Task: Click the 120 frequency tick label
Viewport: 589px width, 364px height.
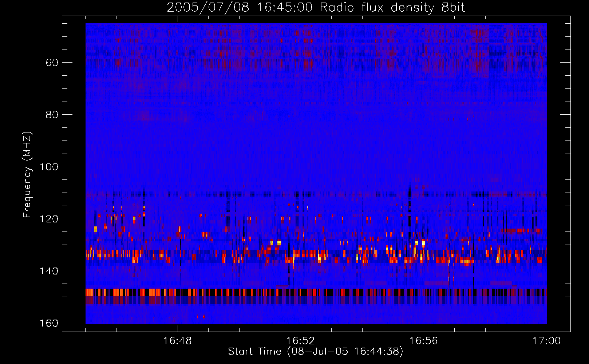Action: click(49, 219)
